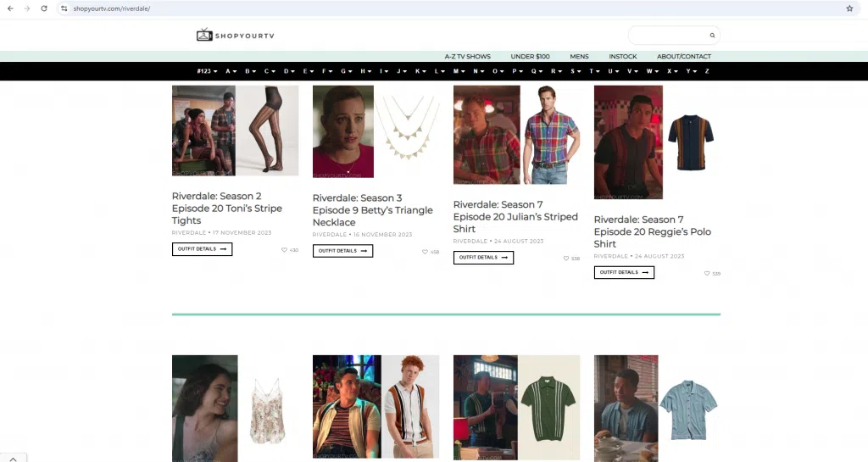Open the floral camisole thumbnail

pyautogui.click(x=236, y=409)
